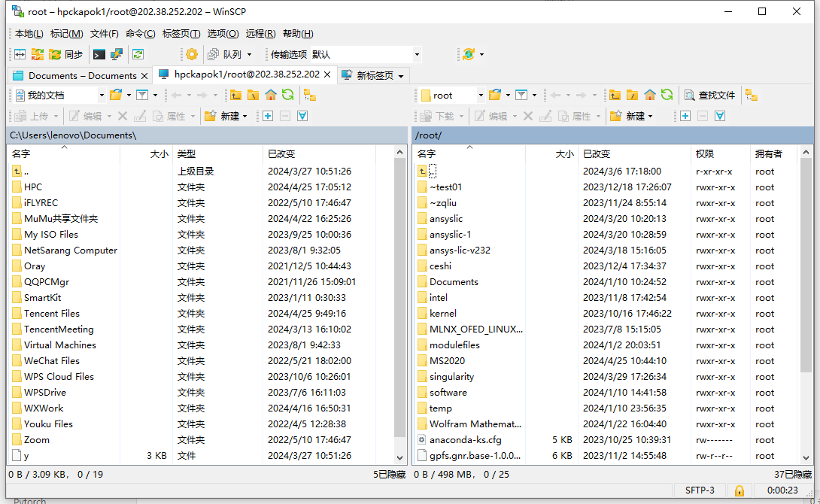
Task: Click local panel 新建 new button
Action: tap(226, 116)
